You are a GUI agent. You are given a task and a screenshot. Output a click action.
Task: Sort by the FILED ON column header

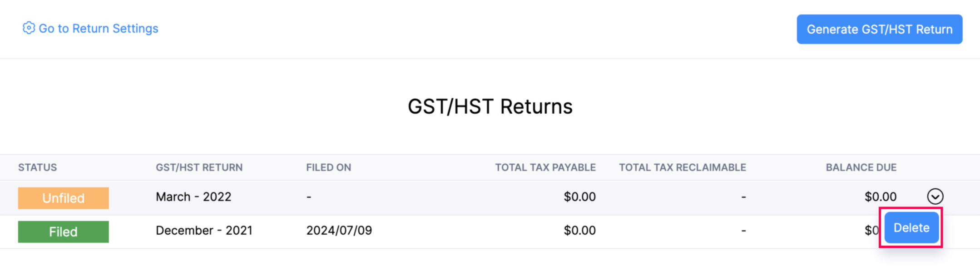[x=329, y=167]
